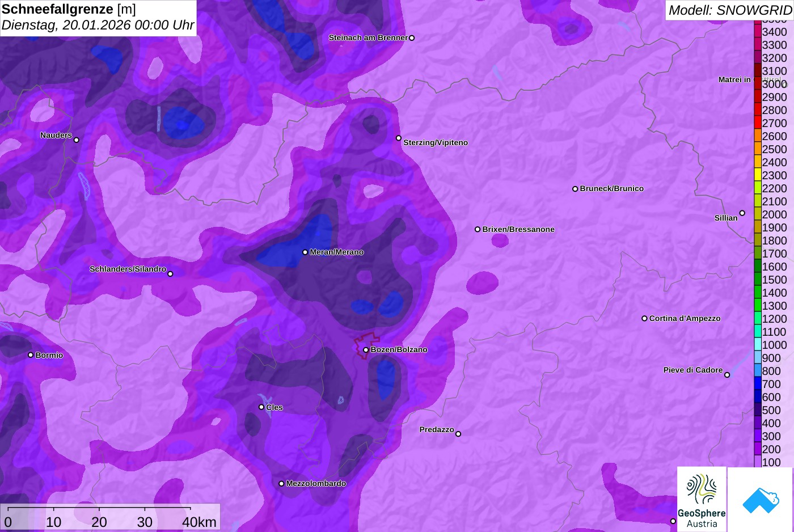This screenshot has width=794, height=532.
Task: Click the Cortina d'Ampezzo label text
Action: 685,319
